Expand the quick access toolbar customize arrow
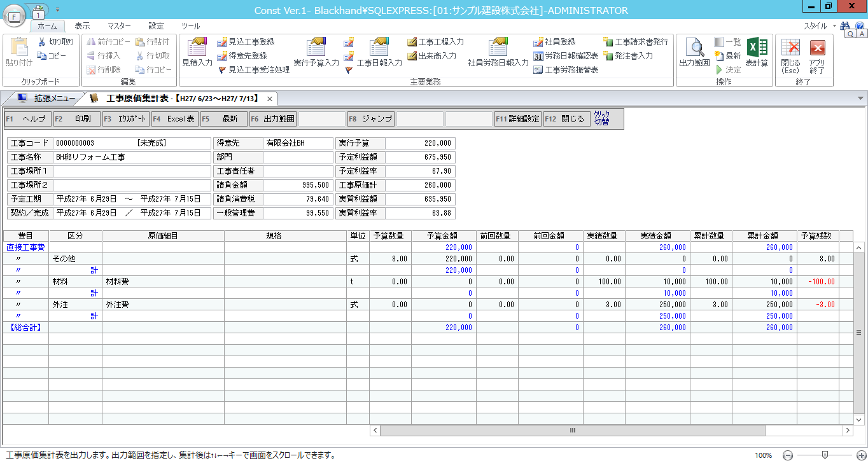The width and height of the screenshot is (868, 463). (x=57, y=10)
